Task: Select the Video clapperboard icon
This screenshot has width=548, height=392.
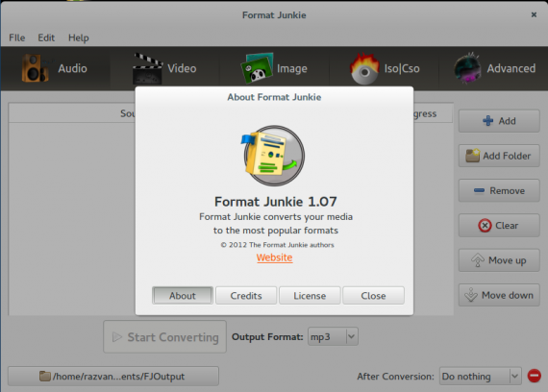Action: [x=147, y=68]
